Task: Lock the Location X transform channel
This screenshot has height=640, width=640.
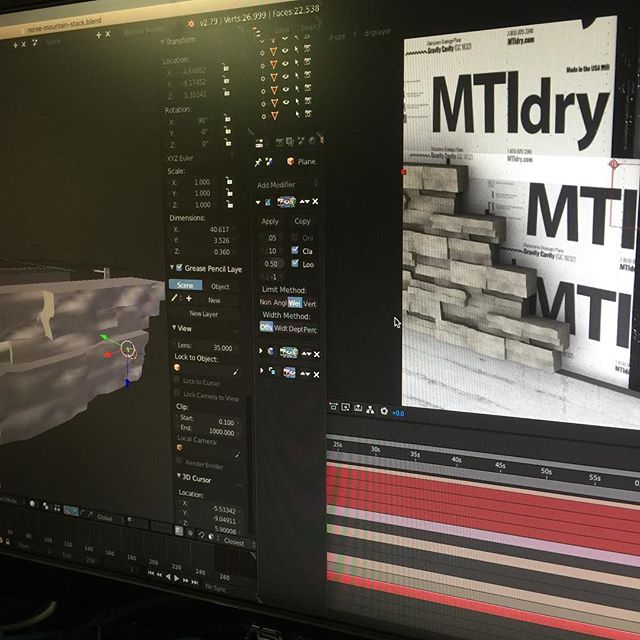Action: (225, 67)
